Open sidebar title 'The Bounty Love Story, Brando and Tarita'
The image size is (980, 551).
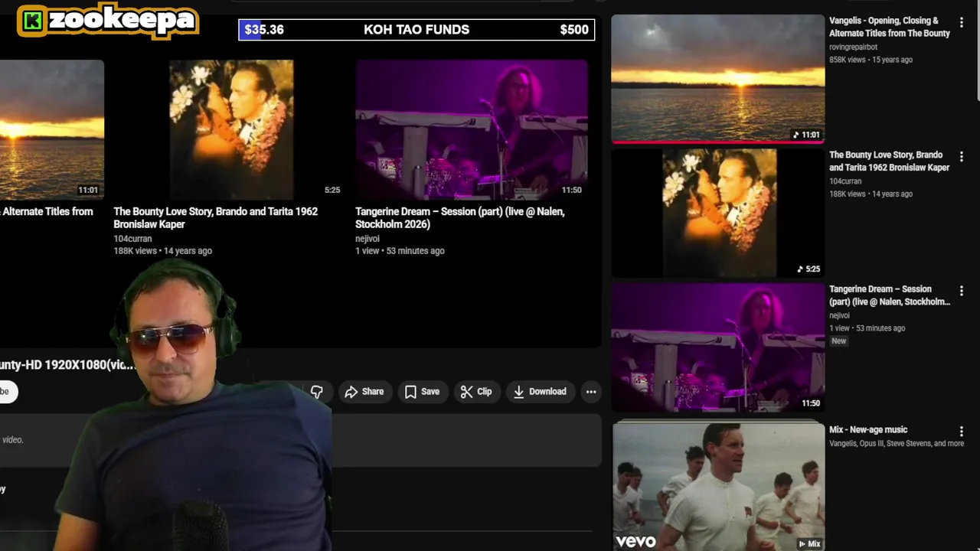[x=890, y=161]
